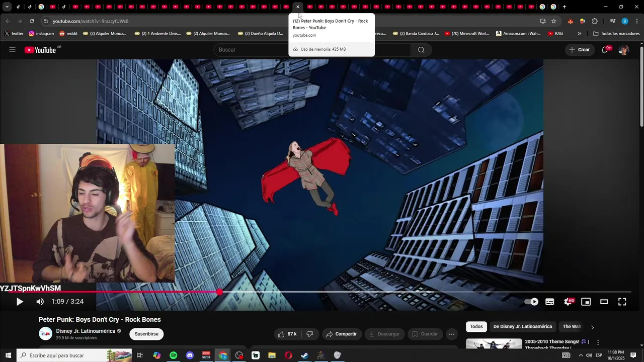Click the Descargar button
This screenshot has height=362, width=644.
click(x=384, y=334)
